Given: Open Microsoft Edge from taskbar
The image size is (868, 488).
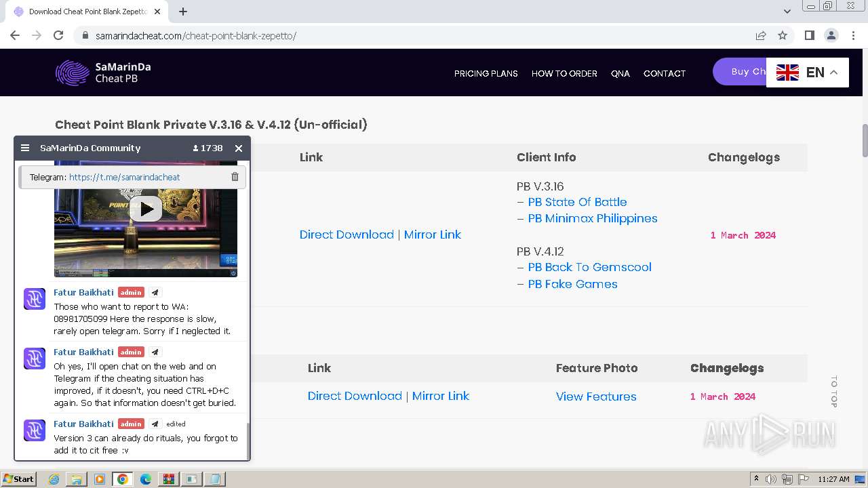Looking at the screenshot, I should 145,479.
